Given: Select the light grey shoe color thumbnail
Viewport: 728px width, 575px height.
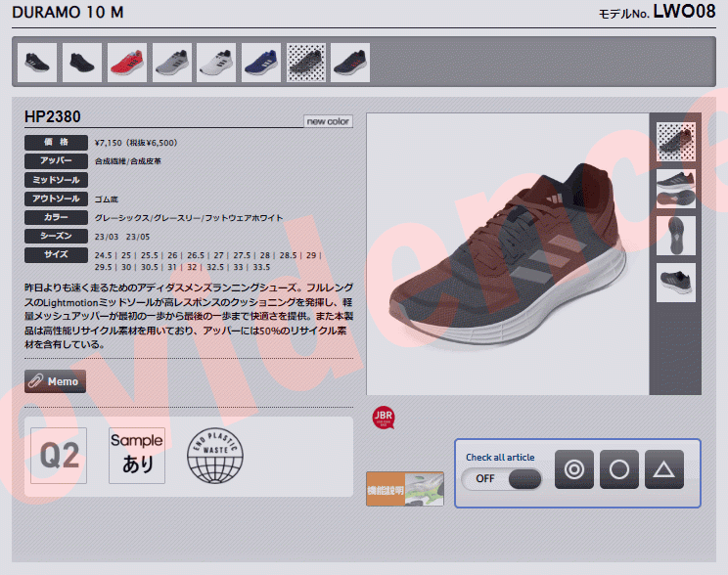Looking at the screenshot, I should (172, 63).
